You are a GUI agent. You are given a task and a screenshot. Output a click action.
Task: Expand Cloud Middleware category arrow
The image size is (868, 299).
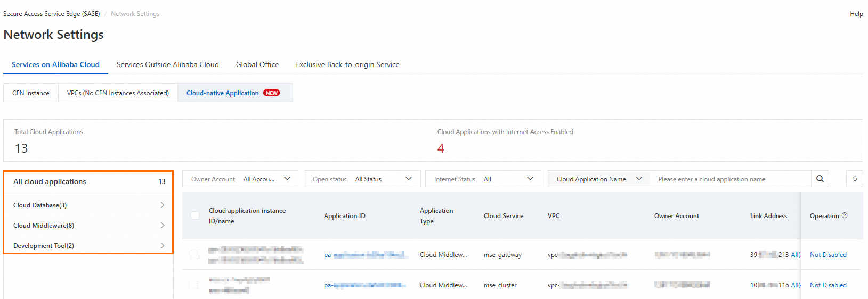pyautogui.click(x=163, y=226)
